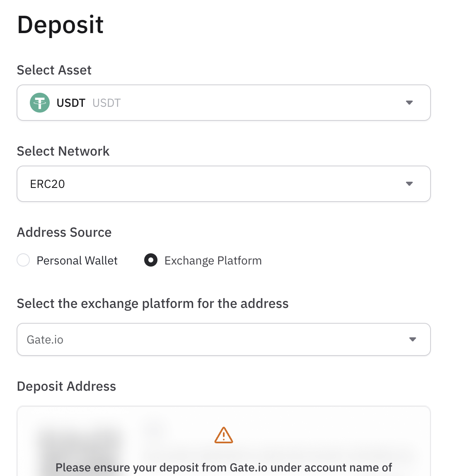The width and height of the screenshot is (450, 476).
Task: Click the dropdown arrow on the network selector
Action: pos(409,183)
